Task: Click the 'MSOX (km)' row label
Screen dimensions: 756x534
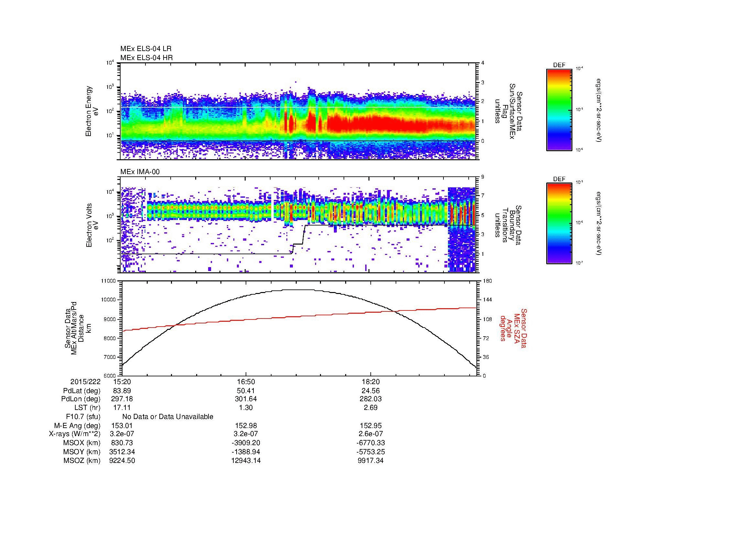Action: (82, 443)
